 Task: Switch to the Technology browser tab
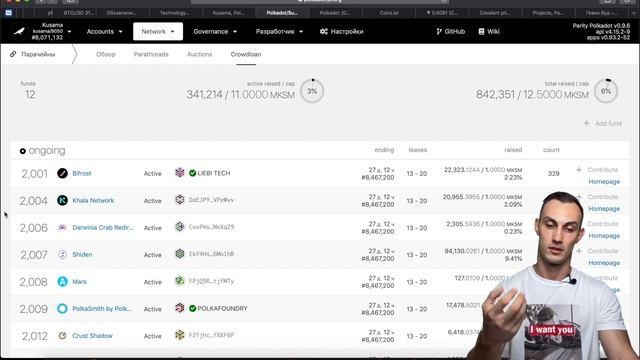174,13
